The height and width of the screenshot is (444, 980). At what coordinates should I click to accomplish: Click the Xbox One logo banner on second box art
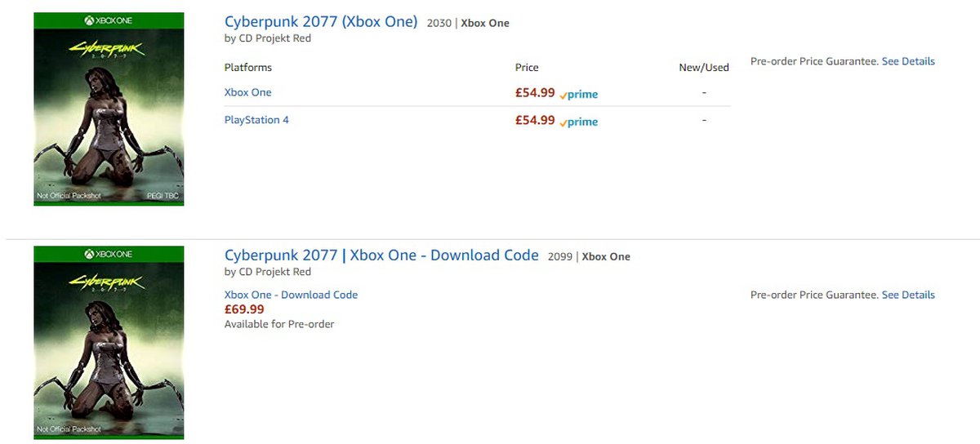click(x=109, y=254)
